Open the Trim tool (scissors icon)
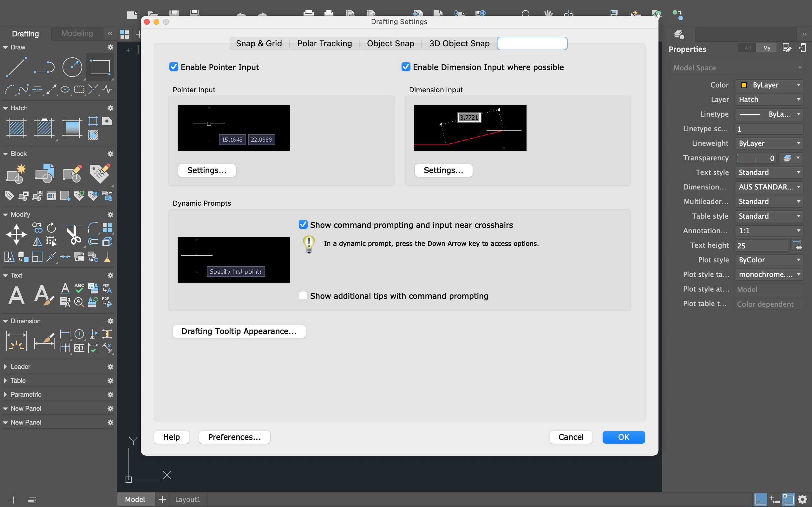 coord(73,234)
